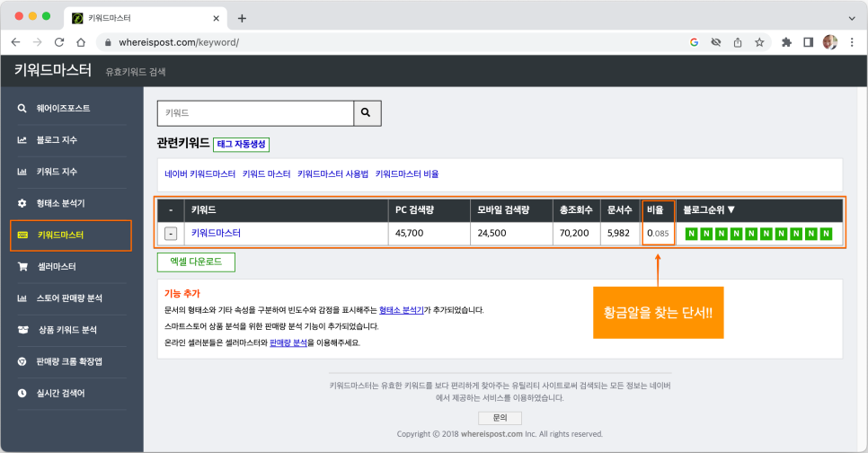Screen dimensions: 868x453
Task: Open the 네이버 키워드마스터 related keyword link
Action: coord(199,173)
